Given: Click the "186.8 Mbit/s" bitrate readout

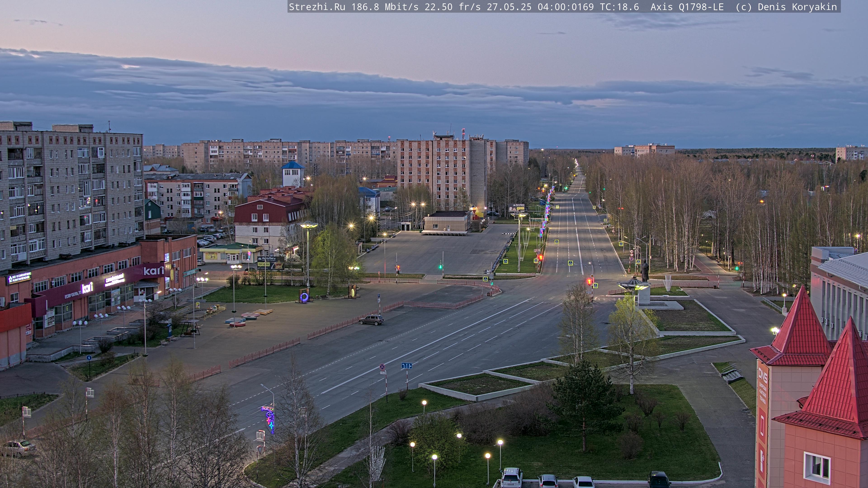Looking at the screenshot, I should click(x=385, y=7).
